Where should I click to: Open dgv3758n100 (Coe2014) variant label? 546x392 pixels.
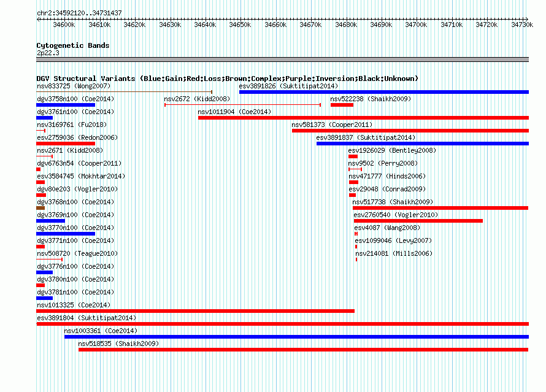(75, 99)
